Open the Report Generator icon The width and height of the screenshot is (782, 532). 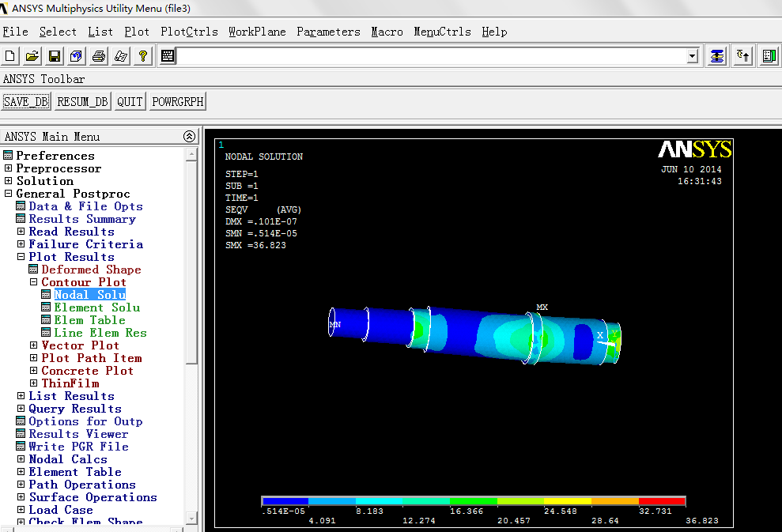(121, 56)
